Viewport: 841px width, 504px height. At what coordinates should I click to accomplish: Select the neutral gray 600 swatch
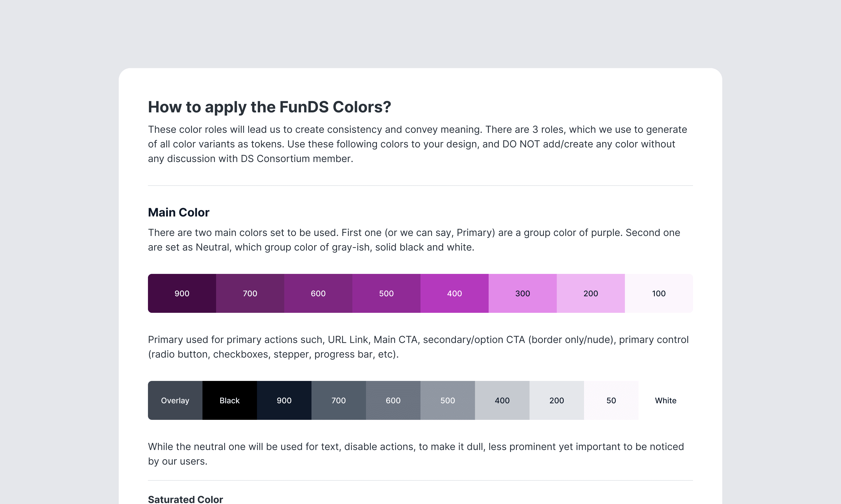click(x=393, y=400)
